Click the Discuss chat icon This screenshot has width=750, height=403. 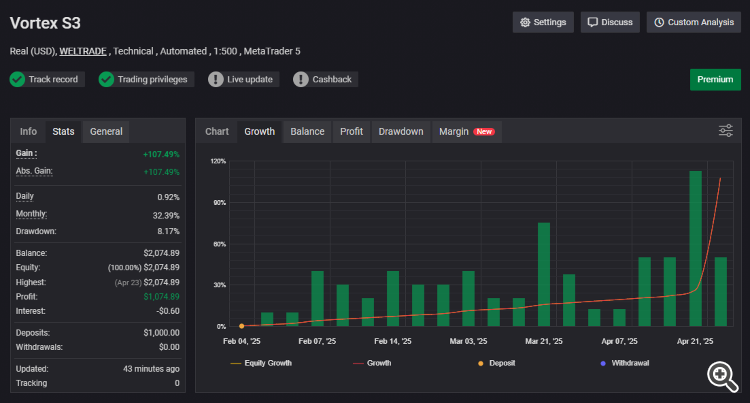[x=593, y=22]
